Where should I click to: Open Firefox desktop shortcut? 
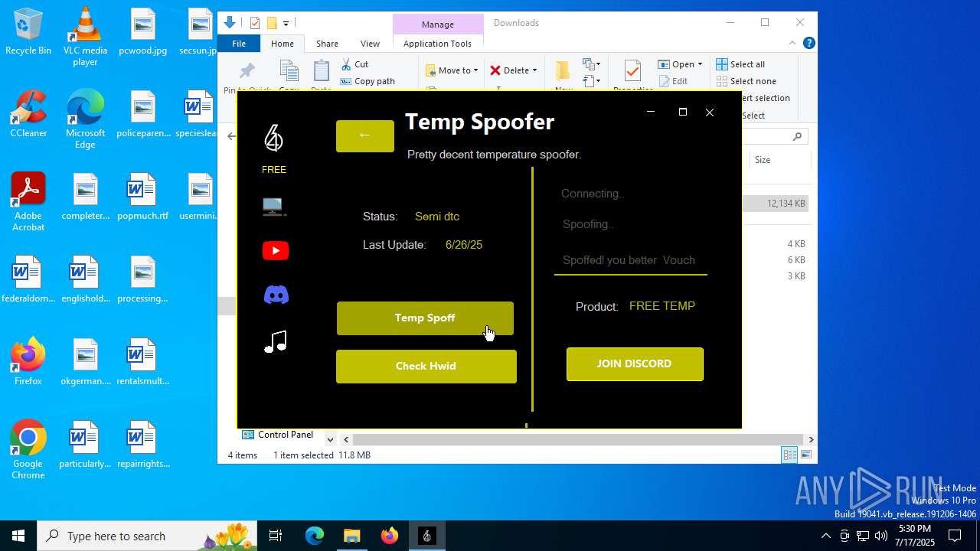tap(28, 361)
